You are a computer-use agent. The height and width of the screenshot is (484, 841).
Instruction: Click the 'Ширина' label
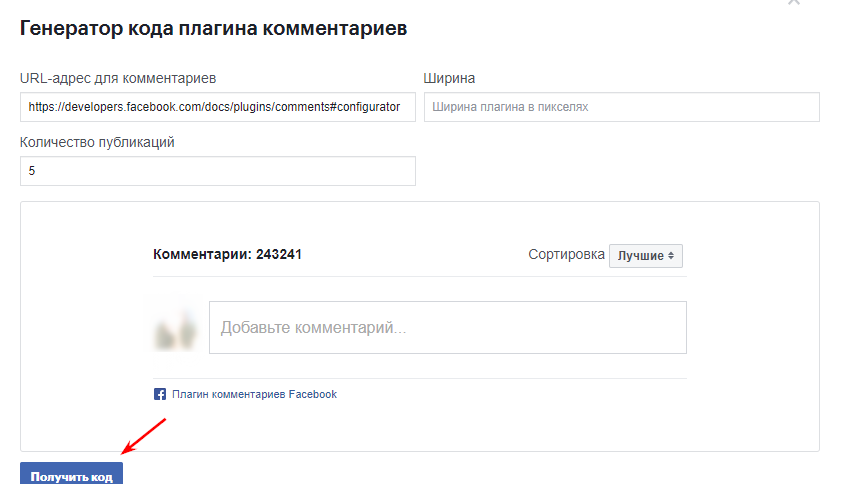click(x=449, y=78)
